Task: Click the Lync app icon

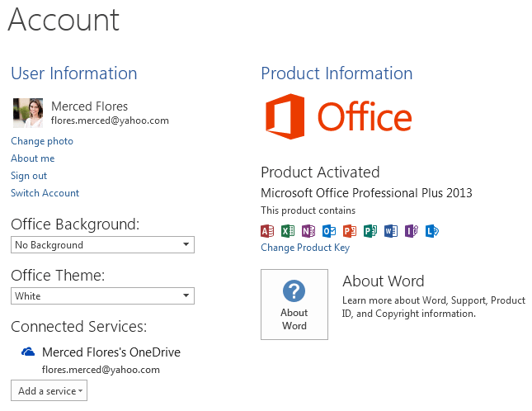Action: (432, 231)
